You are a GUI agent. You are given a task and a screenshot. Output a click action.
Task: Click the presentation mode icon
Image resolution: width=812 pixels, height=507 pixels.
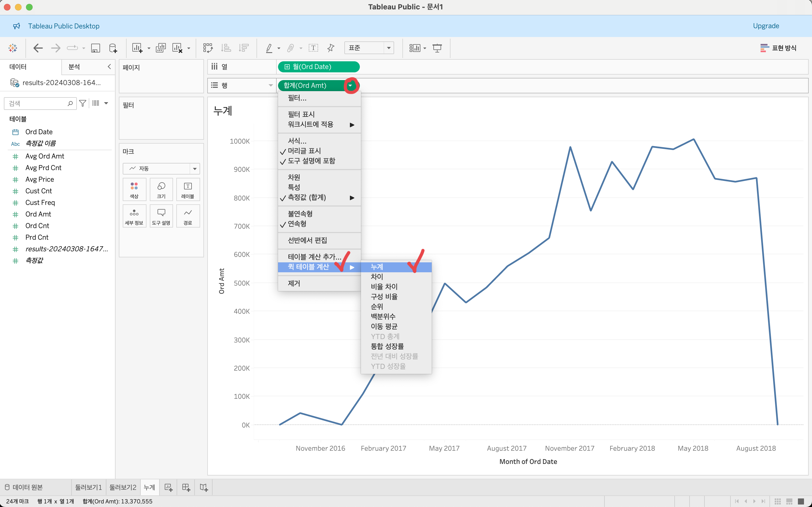437,48
